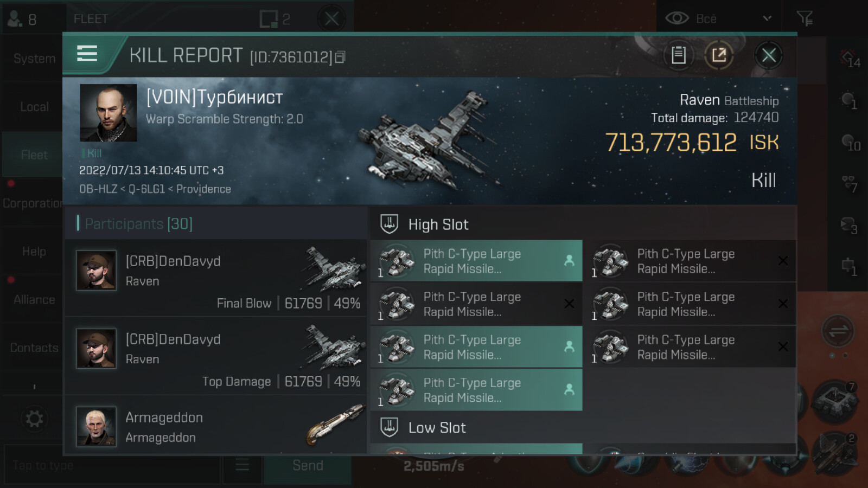The width and height of the screenshot is (868, 488).
Task: Open the Alliance chat tab
Action: click(x=34, y=299)
